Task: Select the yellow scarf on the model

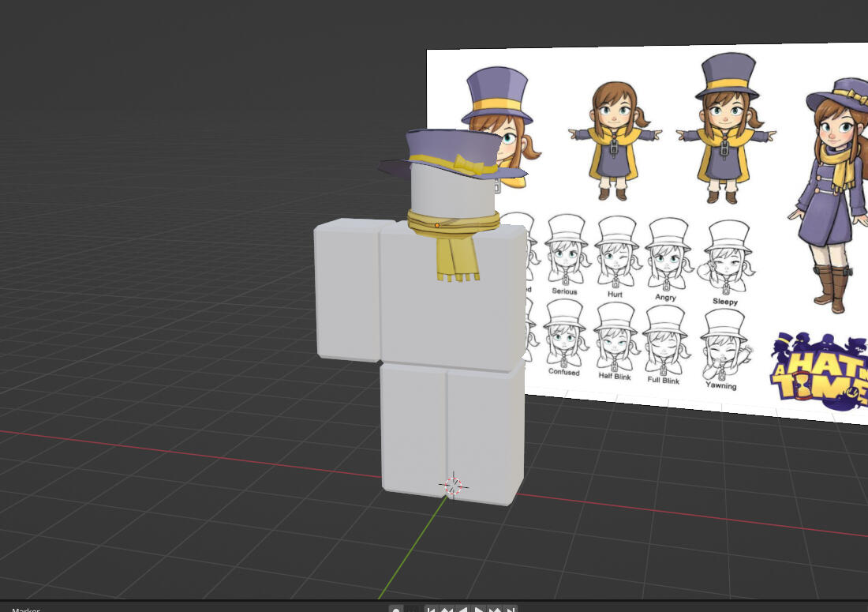Action: point(455,253)
